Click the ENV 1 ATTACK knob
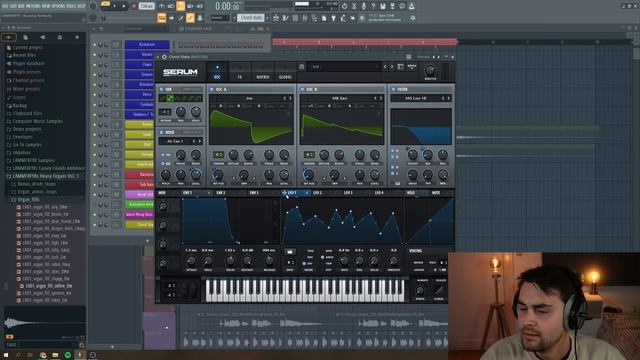Image resolution: width=640 pixels, height=360 pixels. [191, 261]
